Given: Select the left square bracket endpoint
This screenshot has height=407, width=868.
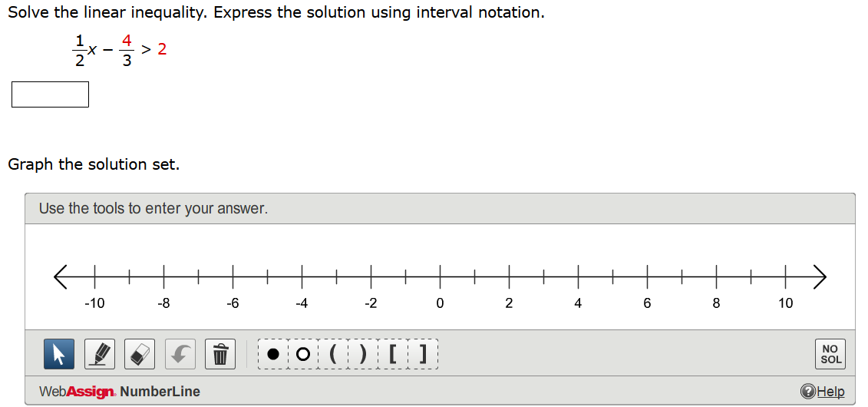Looking at the screenshot, I should click(x=393, y=354).
